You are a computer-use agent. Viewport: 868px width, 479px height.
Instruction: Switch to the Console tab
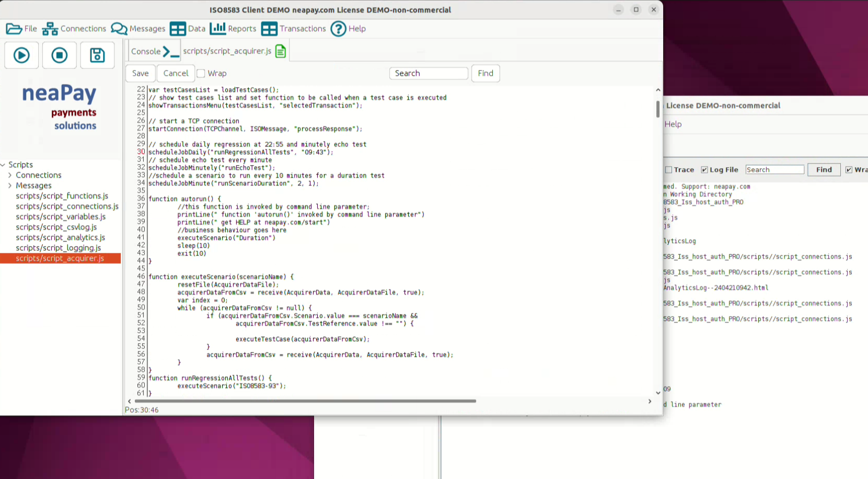click(x=155, y=51)
